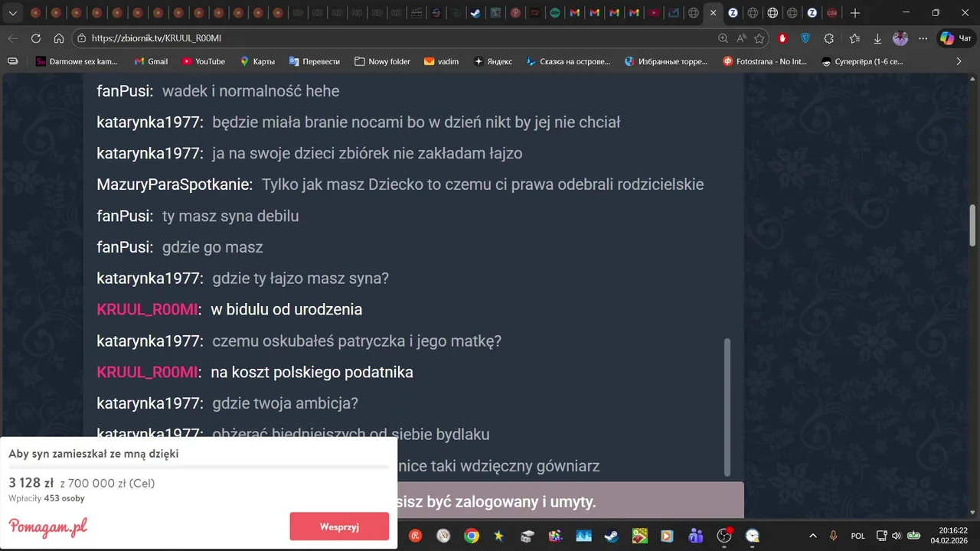Click the '3 128 zł' collected amount

click(31, 483)
